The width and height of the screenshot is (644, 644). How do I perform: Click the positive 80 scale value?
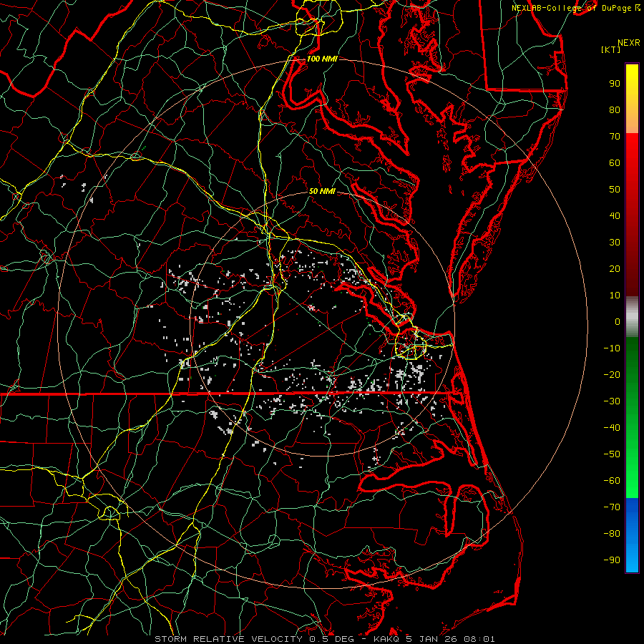pyautogui.click(x=615, y=109)
